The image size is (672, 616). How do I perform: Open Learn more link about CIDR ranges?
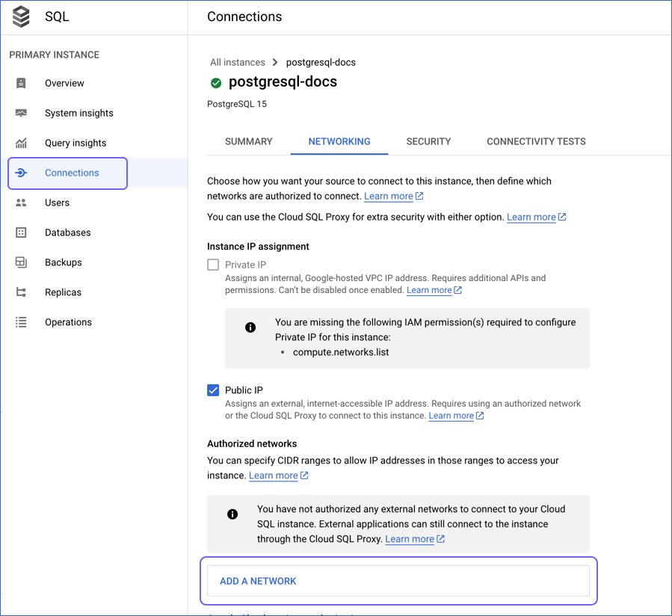pos(274,475)
